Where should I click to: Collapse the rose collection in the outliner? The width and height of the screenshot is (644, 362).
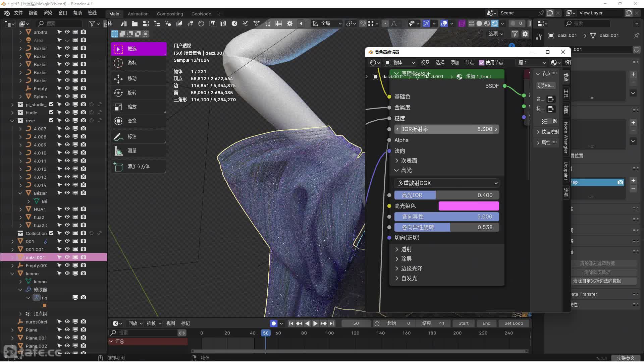coord(12,121)
